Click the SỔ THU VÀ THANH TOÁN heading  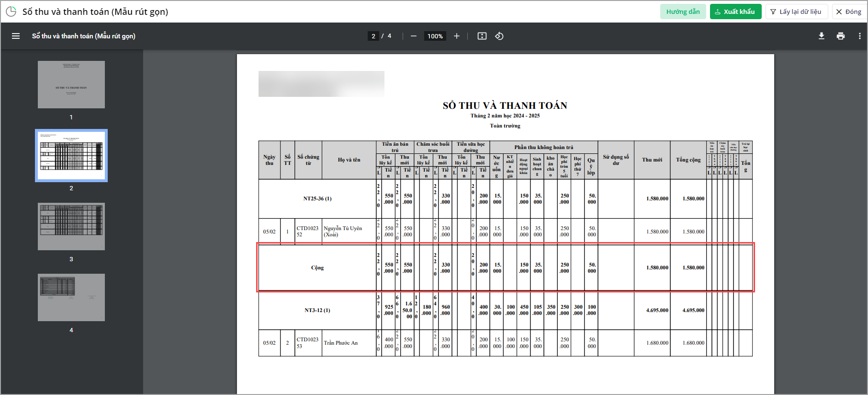coord(505,105)
